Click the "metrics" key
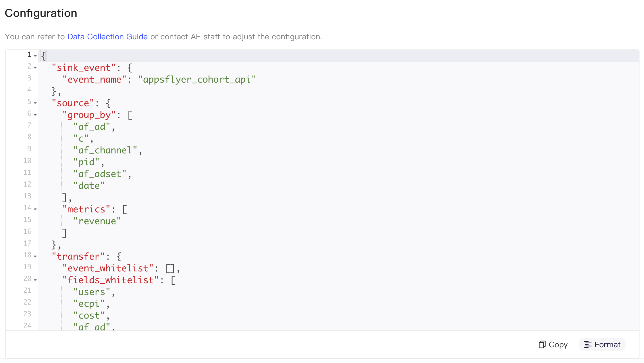The height and width of the screenshot is (363, 644). pos(86,209)
